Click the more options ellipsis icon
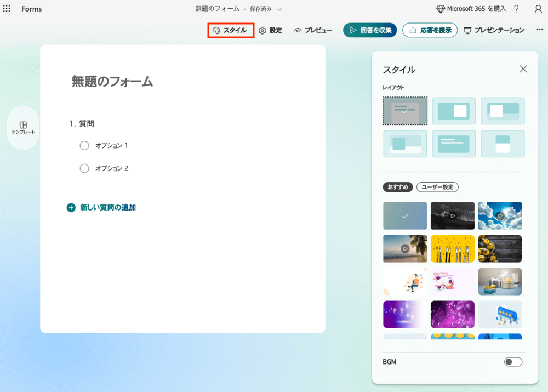The height and width of the screenshot is (392, 548). pyautogui.click(x=540, y=30)
